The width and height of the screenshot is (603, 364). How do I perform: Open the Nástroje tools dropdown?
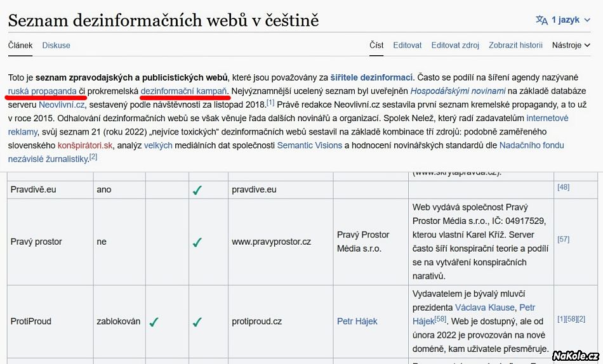[x=571, y=45]
